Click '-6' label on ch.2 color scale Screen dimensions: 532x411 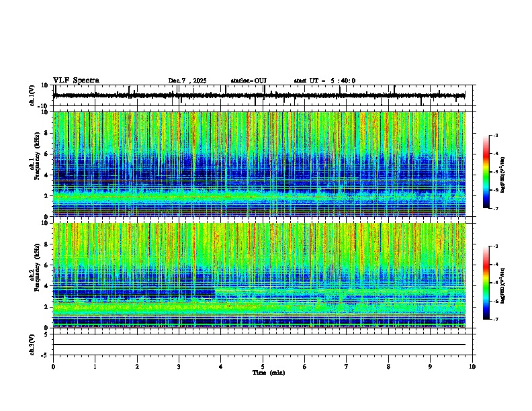496,301
